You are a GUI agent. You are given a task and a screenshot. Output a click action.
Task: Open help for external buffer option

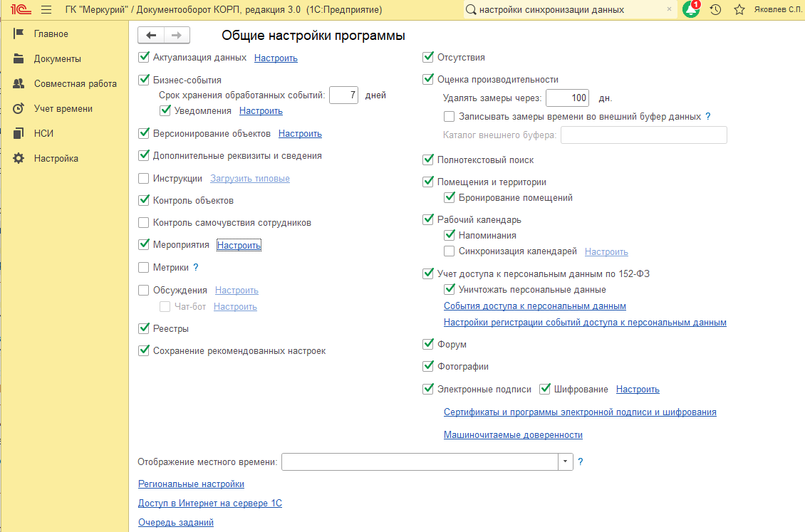[708, 117]
